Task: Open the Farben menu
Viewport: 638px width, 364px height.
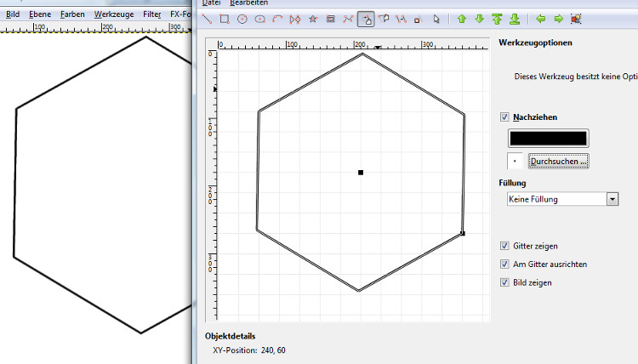Action: pos(72,14)
